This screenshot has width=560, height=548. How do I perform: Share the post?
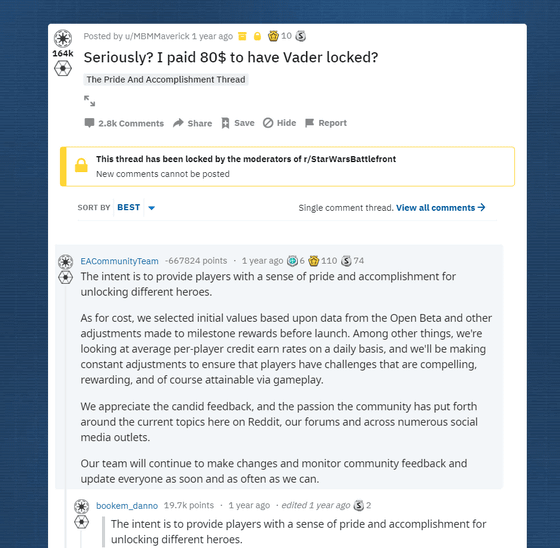click(x=192, y=123)
